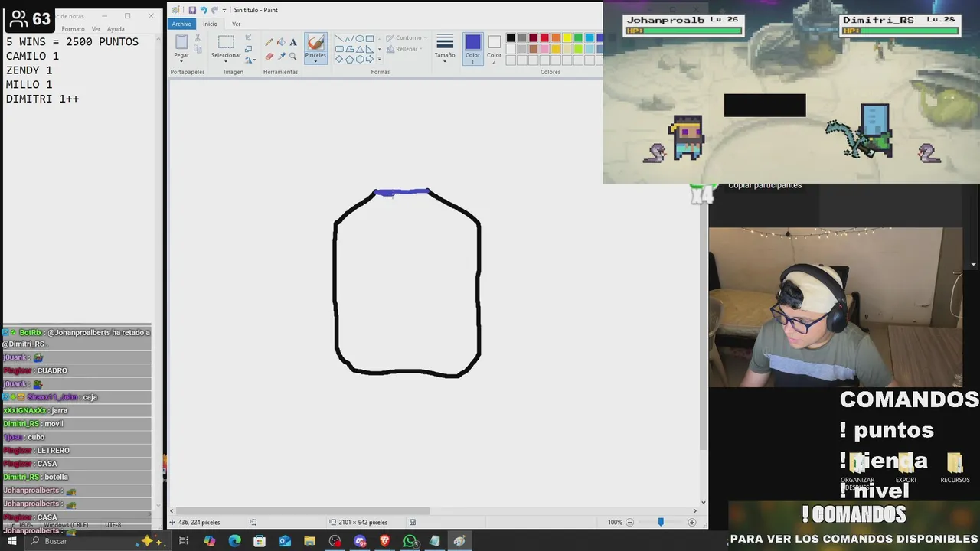Click the zoom slider handle in Paint
Viewport: 980px width, 551px height.
coord(661,522)
